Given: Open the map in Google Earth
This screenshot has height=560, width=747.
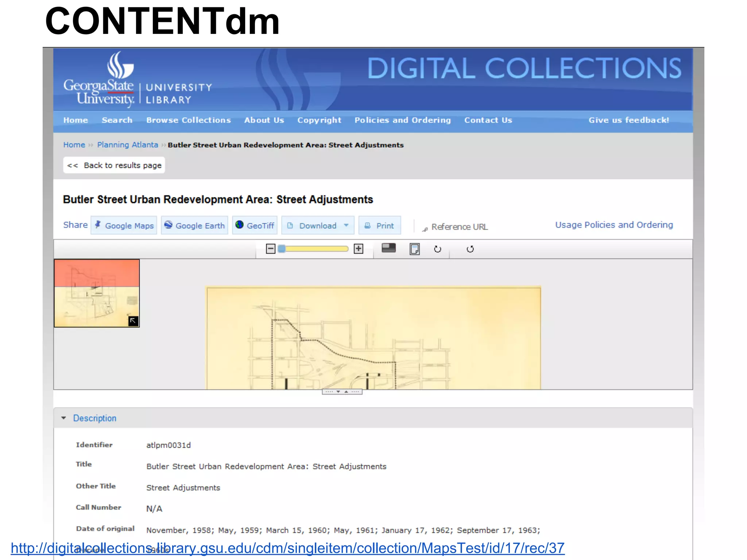Looking at the screenshot, I should pyautogui.click(x=194, y=225).
